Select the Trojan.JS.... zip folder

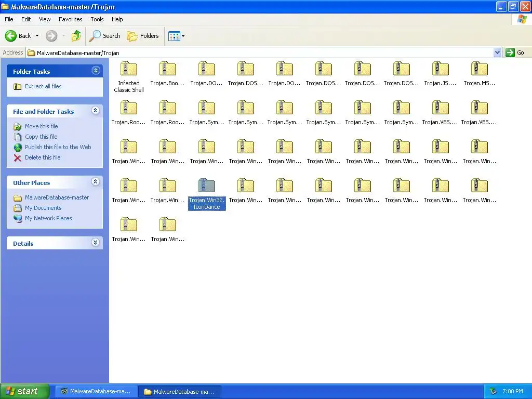click(441, 74)
